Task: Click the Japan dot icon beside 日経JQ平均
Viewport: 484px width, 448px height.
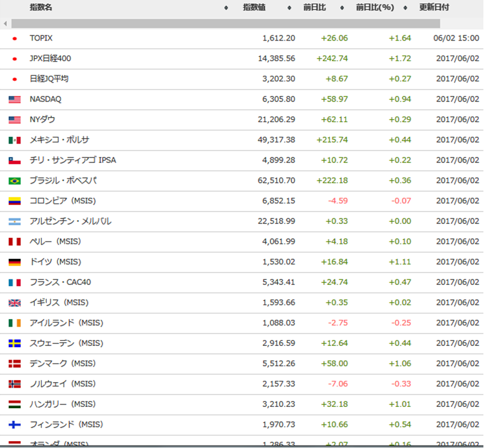Action: 14,79
